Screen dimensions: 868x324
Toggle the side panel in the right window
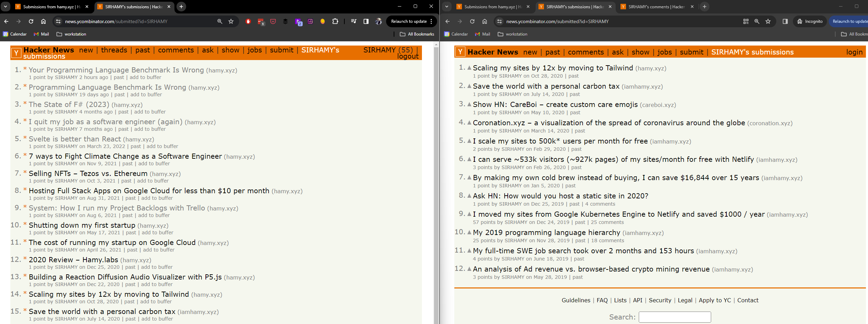coord(785,21)
